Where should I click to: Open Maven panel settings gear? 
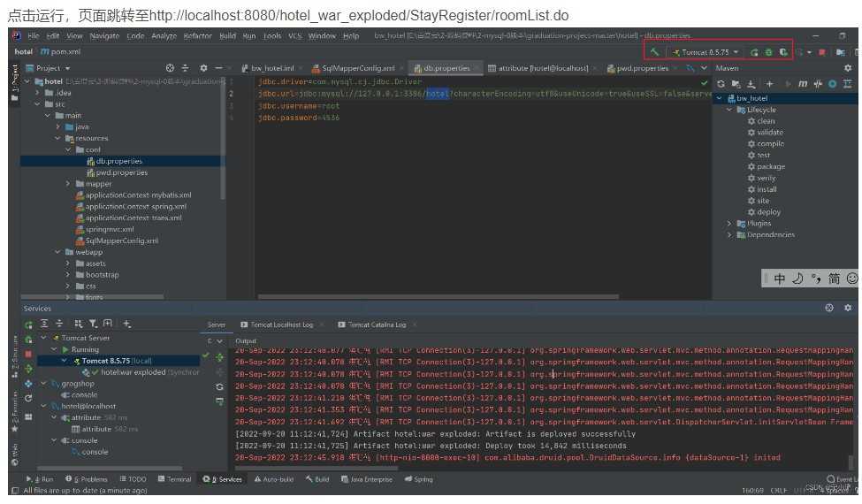pos(847,68)
